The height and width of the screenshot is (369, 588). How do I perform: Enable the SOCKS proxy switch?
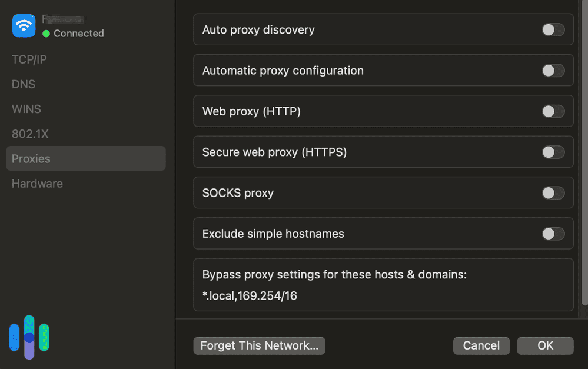tap(553, 192)
